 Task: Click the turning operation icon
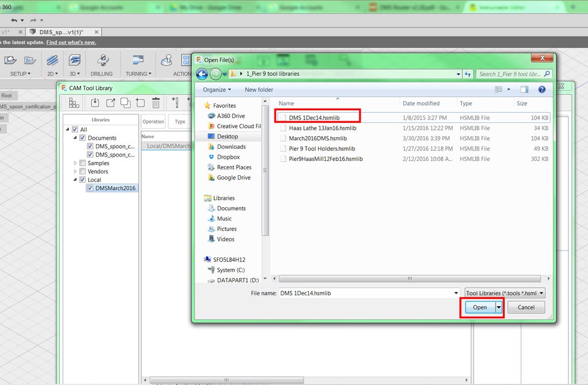tap(138, 60)
